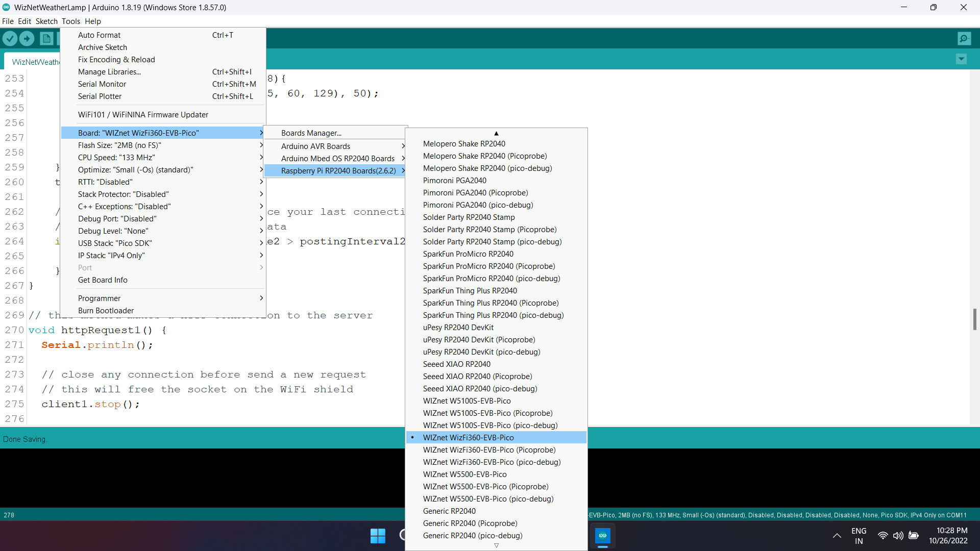The image size is (980, 551).
Task: Click the Verify sketch checkmark icon
Action: pos(10,39)
